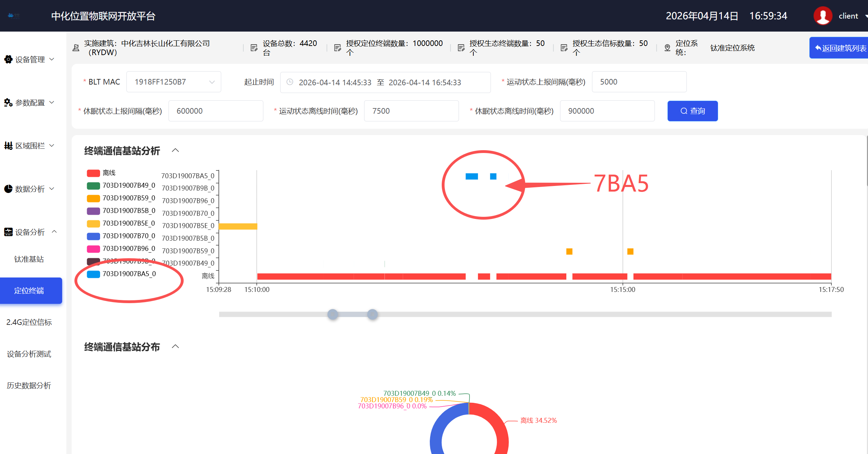Click the 钛准定位系统 text
Image resolution: width=868 pixels, height=454 pixels.
point(732,48)
